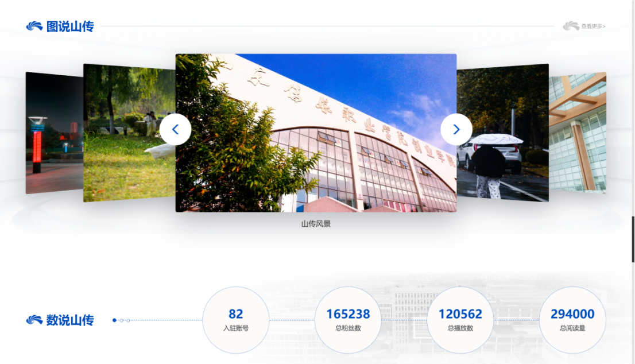Viewport: 635px width, 364px height.
Task: Click the 总阅读量 stat circle showing 294000
Action: [572, 320]
